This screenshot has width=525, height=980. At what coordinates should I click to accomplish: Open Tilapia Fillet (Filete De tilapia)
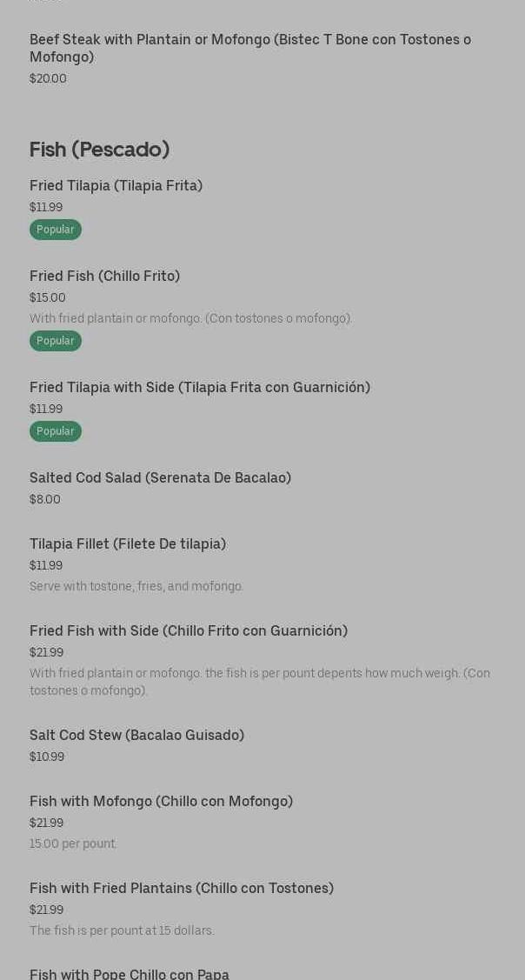pyautogui.click(x=128, y=543)
